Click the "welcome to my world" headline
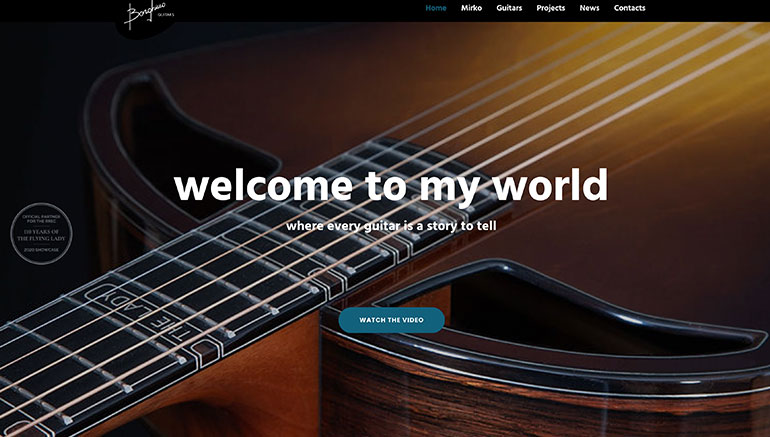Image resolution: width=770 pixels, height=437 pixels. [x=391, y=187]
